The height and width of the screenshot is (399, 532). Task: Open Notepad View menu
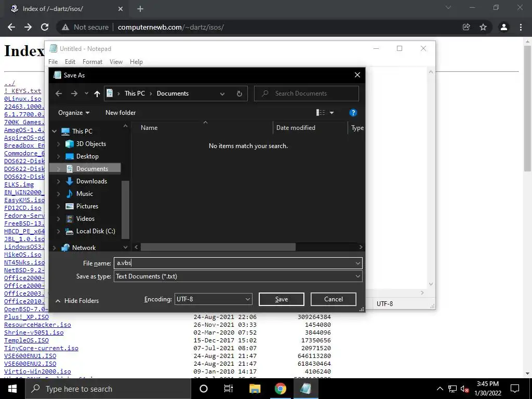click(x=116, y=62)
